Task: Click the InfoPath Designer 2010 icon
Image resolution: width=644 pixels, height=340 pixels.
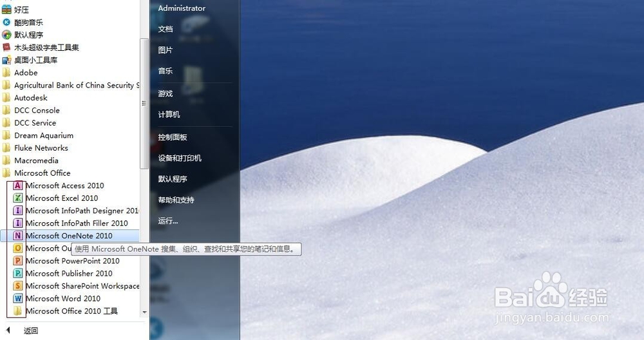Action: pyautogui.click(x=17, y=211)
